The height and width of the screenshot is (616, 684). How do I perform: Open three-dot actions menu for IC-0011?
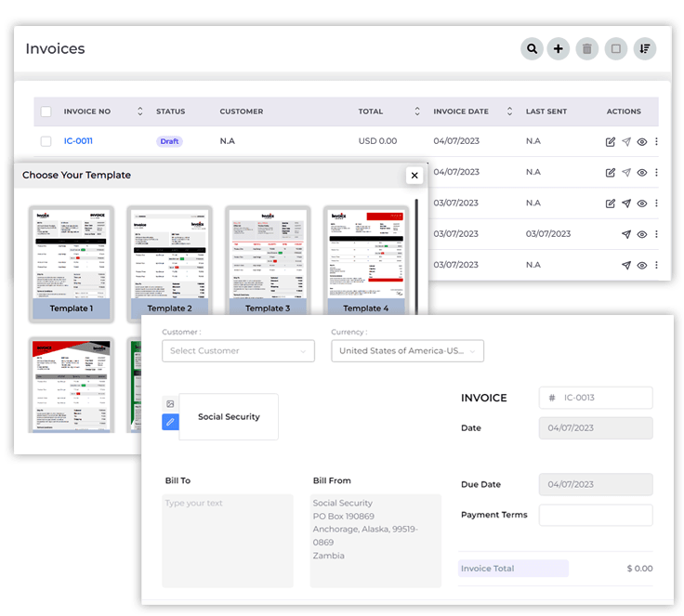pos(656,142)
